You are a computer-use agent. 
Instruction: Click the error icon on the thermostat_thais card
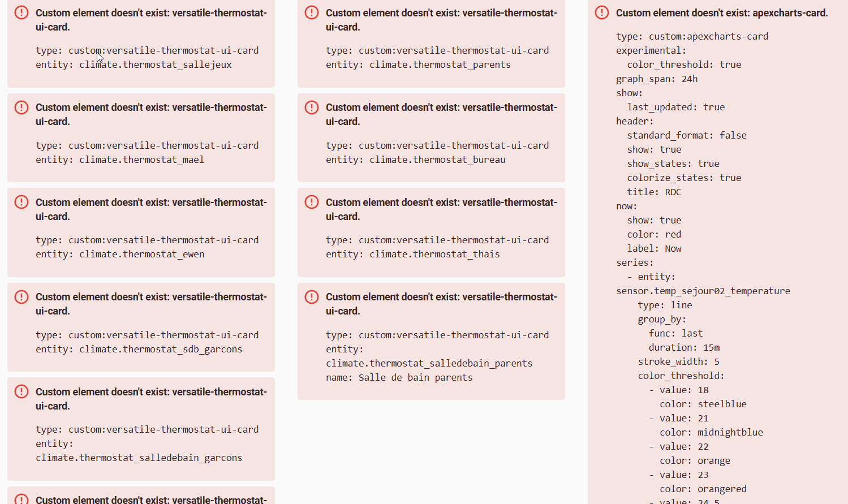312,202
